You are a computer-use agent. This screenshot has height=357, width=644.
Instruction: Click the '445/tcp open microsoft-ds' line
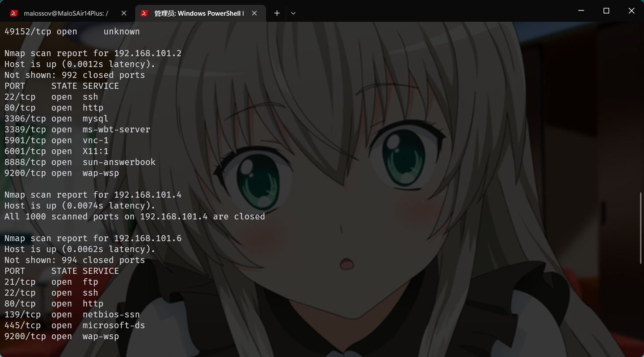click(75, 325)
